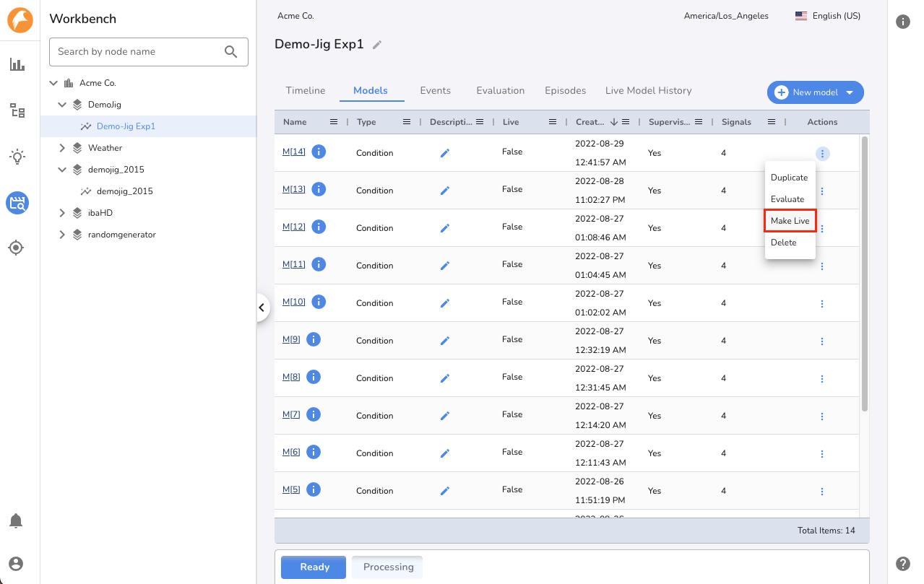Click the America/Los_Angeles timezone text
Screen dimensions: 924x584
click(726, 16)
